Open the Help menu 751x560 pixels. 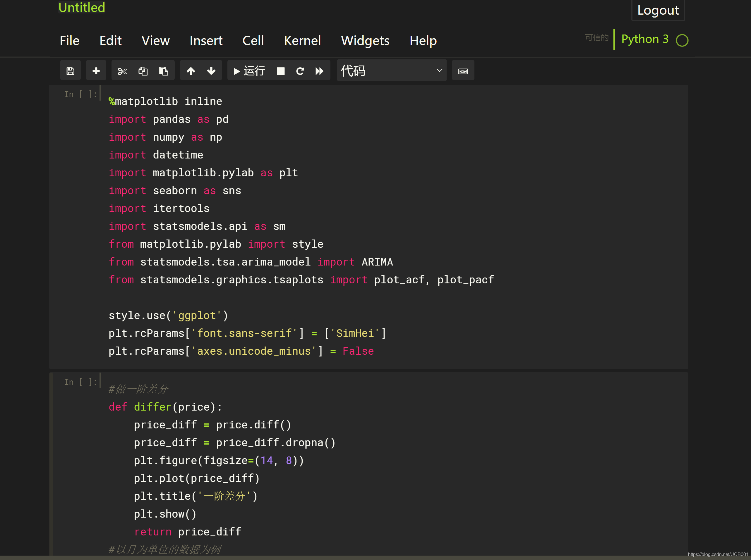[423, 40]
